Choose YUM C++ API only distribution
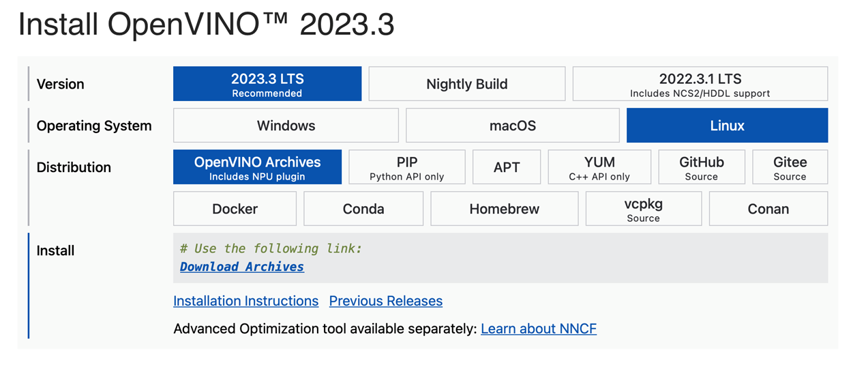 pos(599,167)
